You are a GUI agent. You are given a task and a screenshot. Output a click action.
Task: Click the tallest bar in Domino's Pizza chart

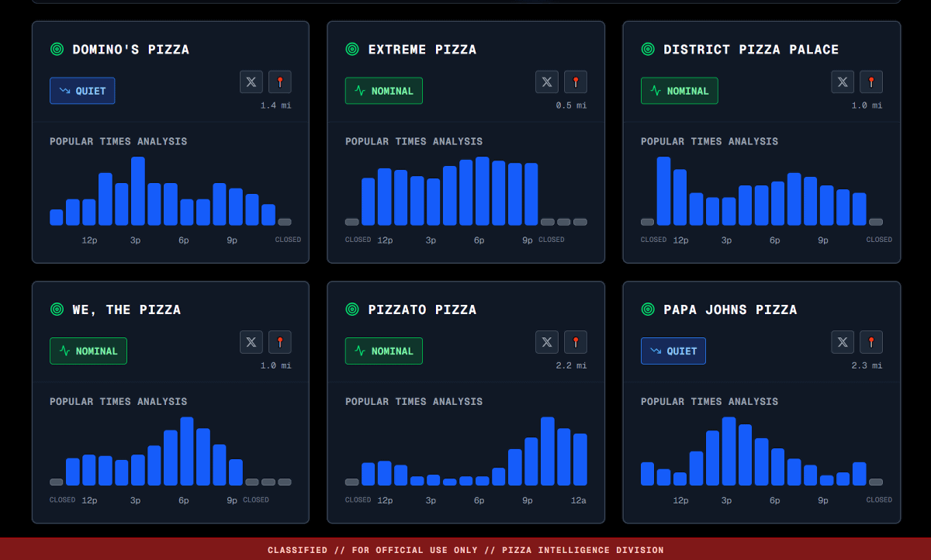[138, 191]
